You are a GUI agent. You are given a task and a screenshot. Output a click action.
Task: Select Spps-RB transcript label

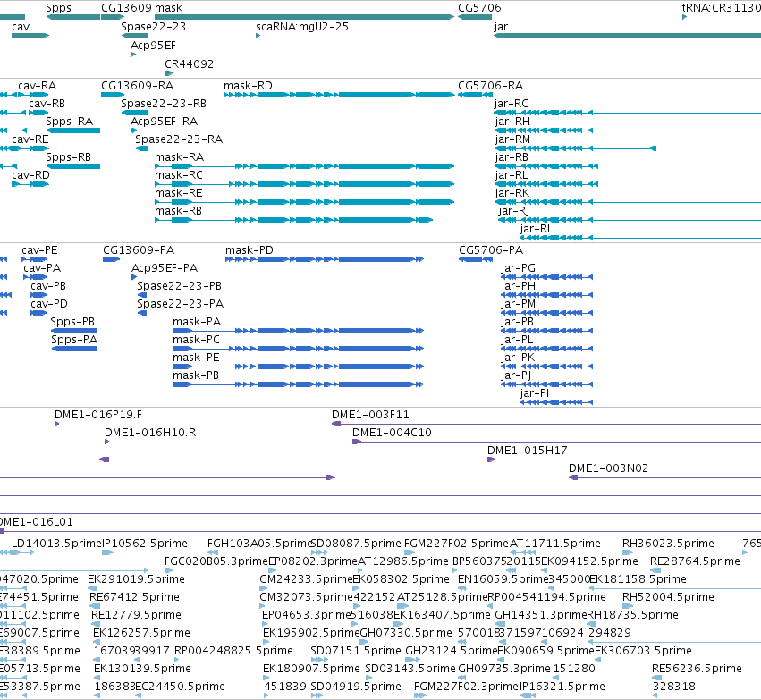tap(69, 157)
